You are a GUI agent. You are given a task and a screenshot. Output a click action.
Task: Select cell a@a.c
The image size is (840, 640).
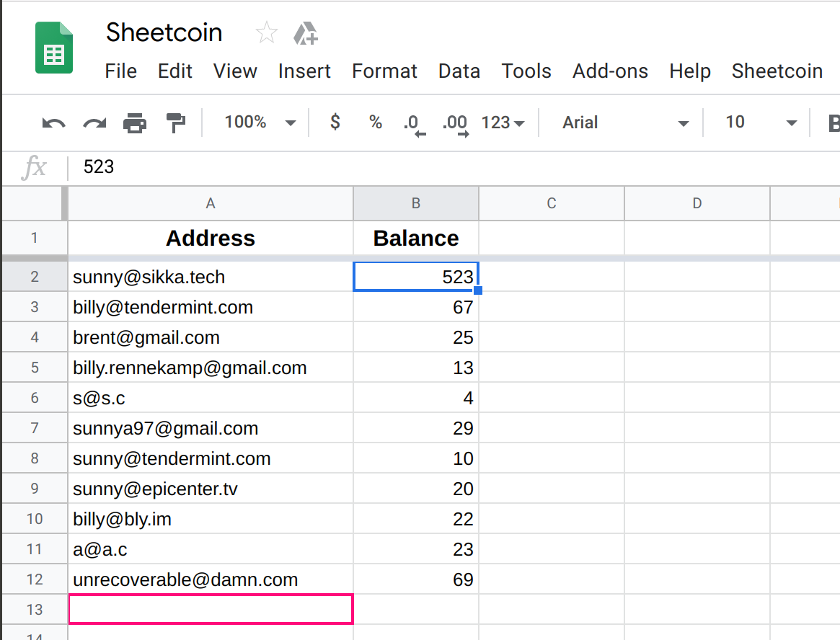(x=211, y=549)
